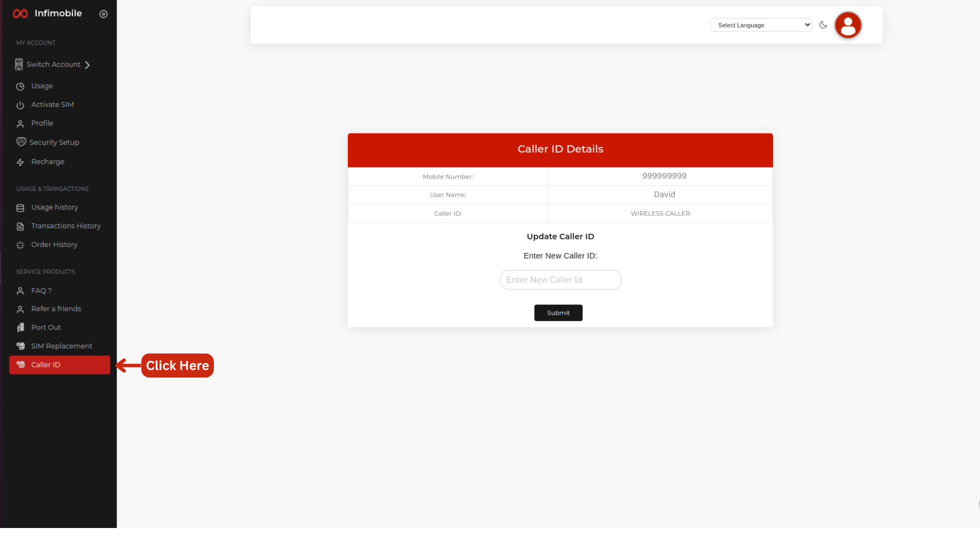This screenshot has height=540, width=980.
Task: Click the sidebar collapse circle icon
Action: pyautogui.click(x=103, y=14)
